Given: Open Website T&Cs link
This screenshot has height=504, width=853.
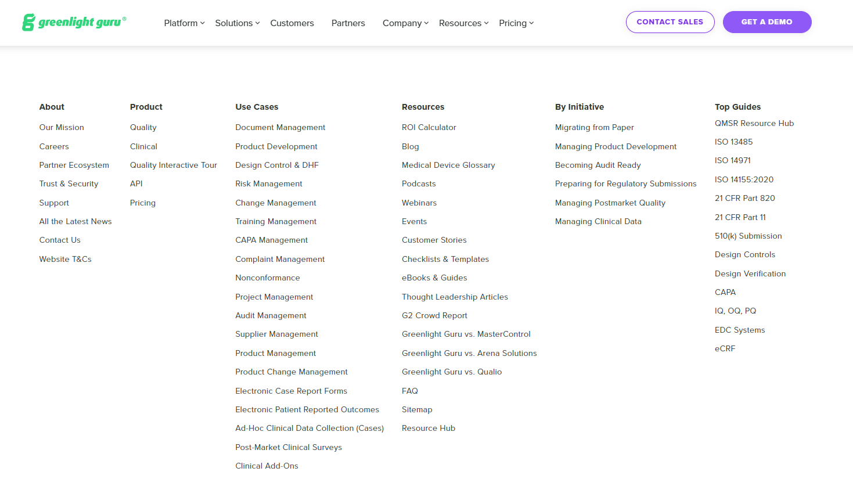Looking at the screenshot, I should point(65,259).
